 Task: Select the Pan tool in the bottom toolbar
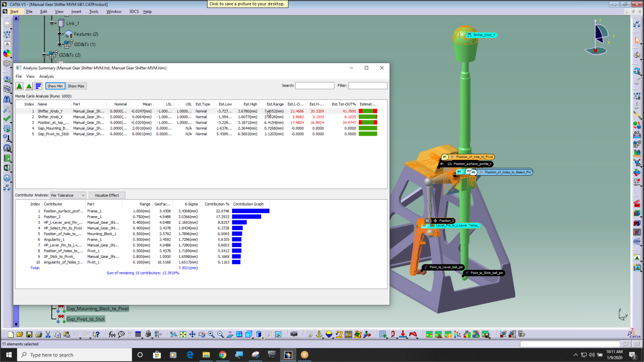point(192,334)
